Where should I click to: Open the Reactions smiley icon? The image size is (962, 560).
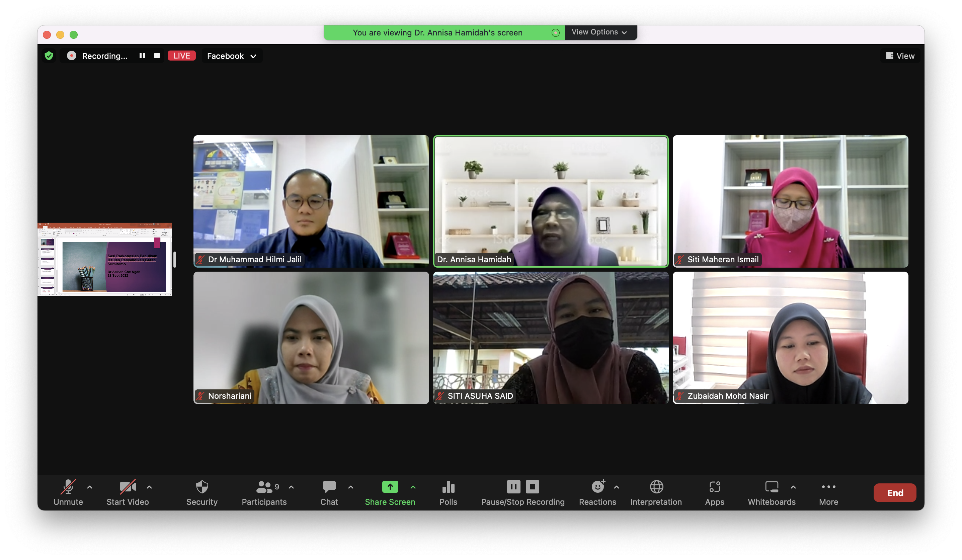click(597, 487)
